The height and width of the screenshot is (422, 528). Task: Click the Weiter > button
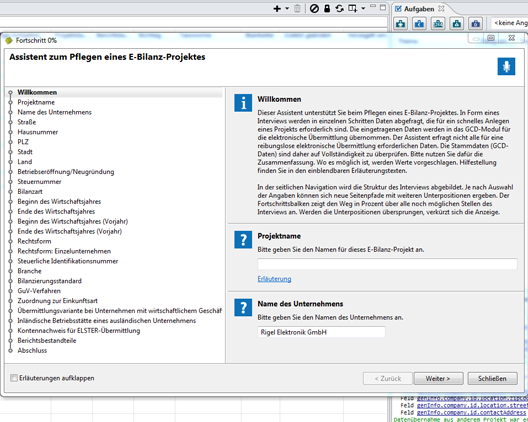coord(438,379)
